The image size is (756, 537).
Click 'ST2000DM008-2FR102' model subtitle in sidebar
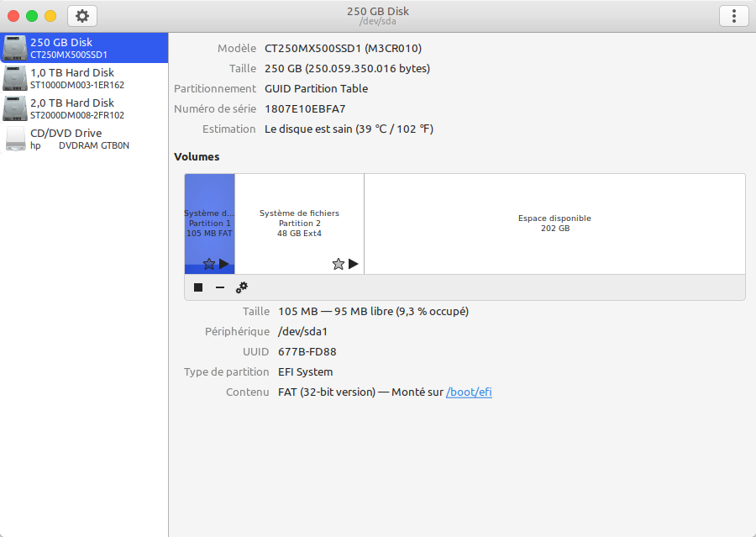pyautogui.click(x=77, y=115)
